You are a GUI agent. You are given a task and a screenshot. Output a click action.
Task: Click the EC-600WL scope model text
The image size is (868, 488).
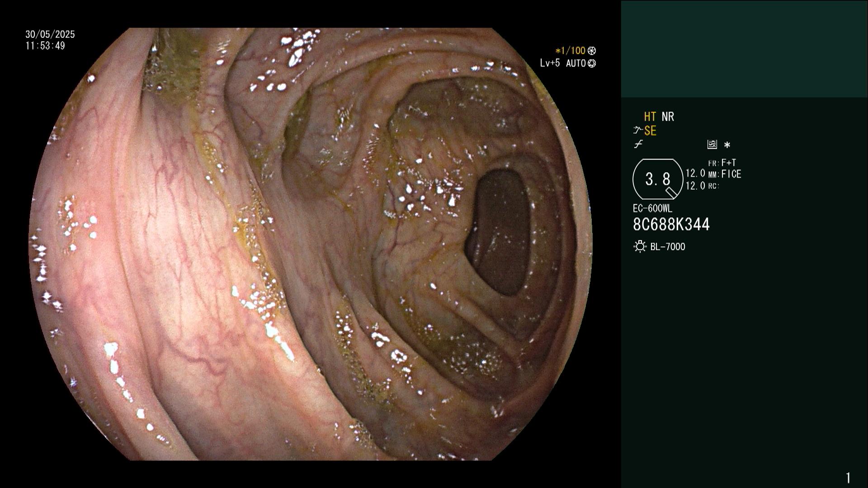pos(652,209)
